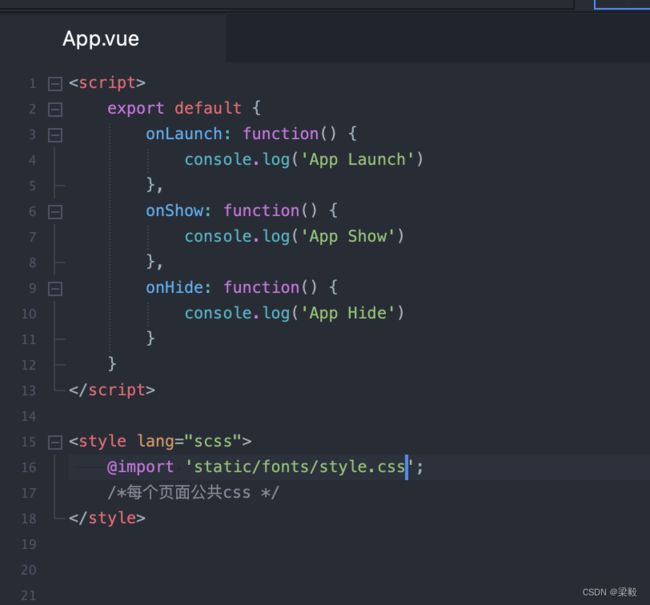Click the Chinese comment on line 17
Screen dimensions: 650x605
click(x=193, y=493)
